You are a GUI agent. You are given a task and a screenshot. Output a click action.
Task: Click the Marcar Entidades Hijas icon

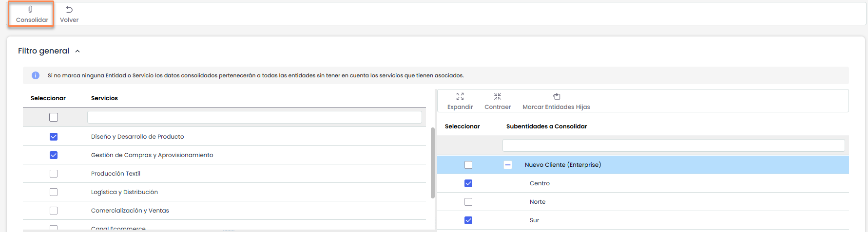556,96
